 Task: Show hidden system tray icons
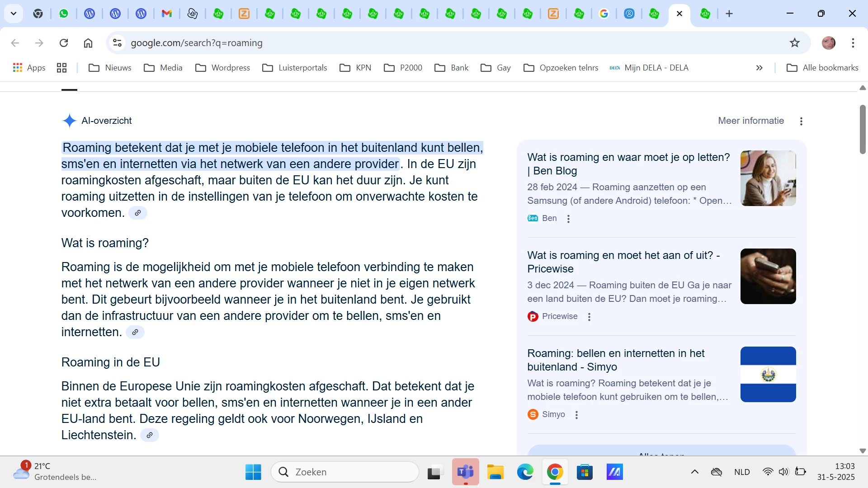695,472
